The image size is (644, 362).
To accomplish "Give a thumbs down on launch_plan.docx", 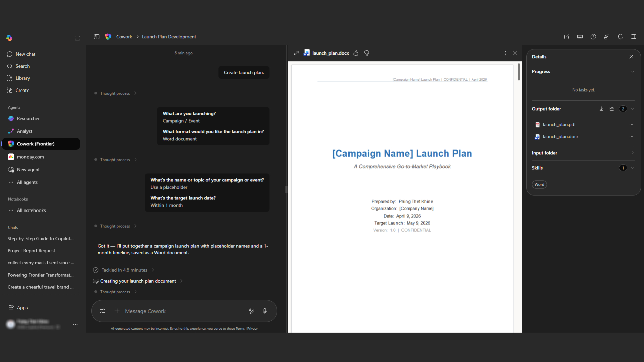I will [366, 53].
